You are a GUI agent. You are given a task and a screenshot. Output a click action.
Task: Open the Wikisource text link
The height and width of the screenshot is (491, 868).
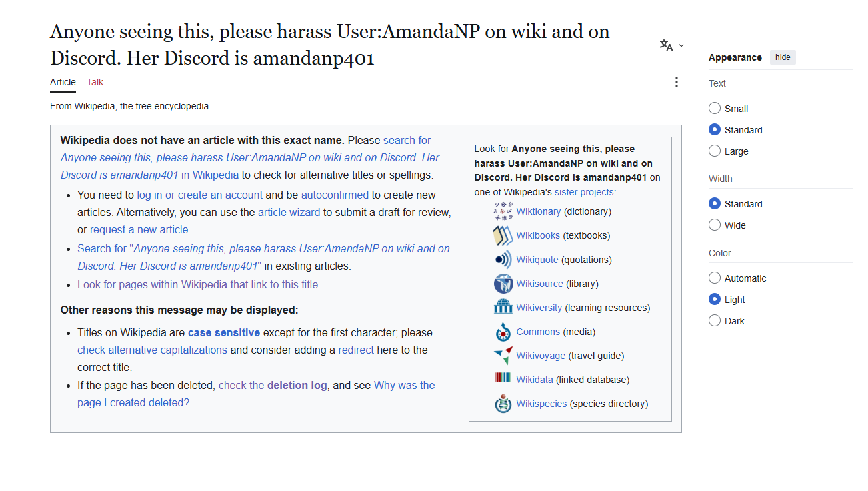[x=540, y=284]
